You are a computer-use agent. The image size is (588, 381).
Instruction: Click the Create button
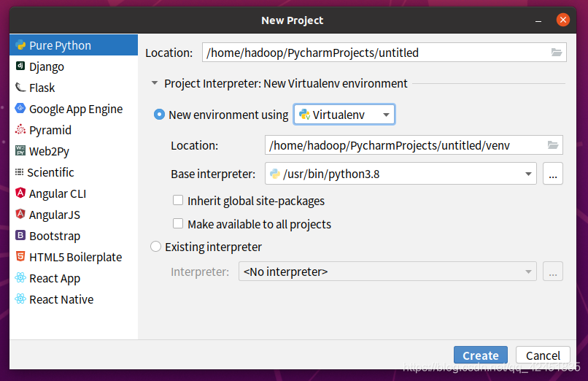480,355
